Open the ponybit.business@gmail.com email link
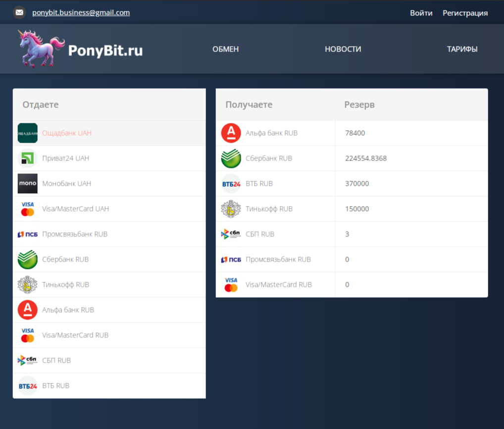The width and height of the screenshot is (504, 429). 81,12
